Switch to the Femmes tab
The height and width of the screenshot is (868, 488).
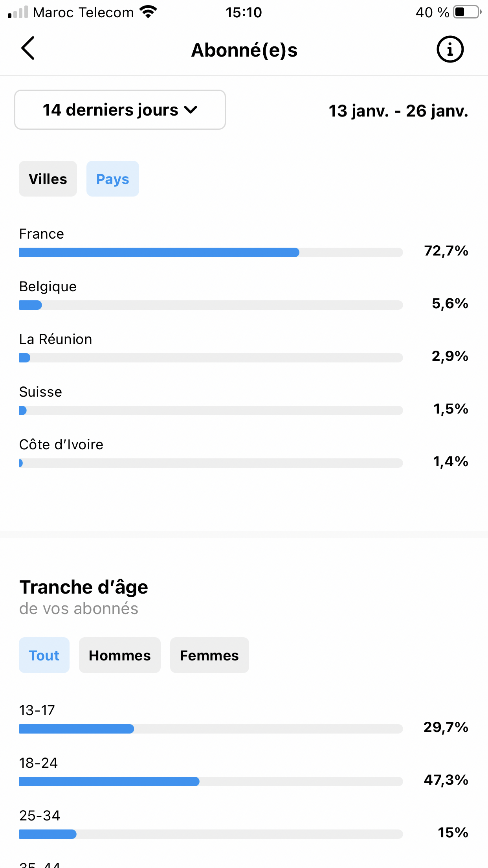tap(209, 655)
